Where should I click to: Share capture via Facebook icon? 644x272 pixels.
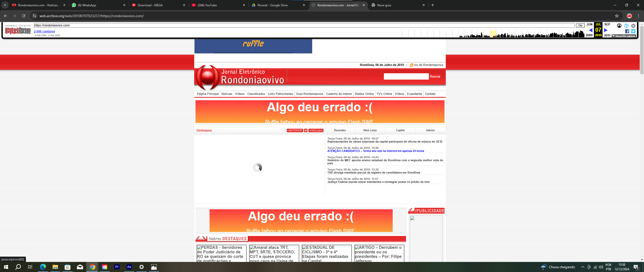pos(627,31)
